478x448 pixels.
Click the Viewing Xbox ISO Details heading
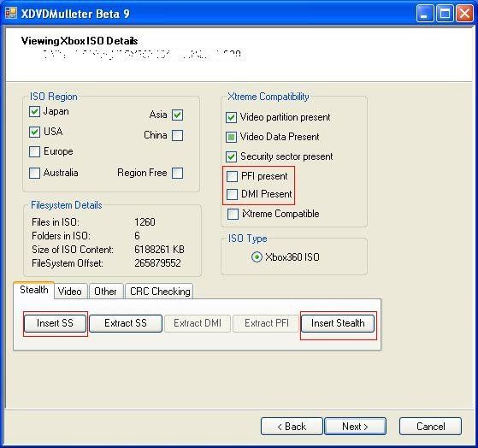(80, 41)
